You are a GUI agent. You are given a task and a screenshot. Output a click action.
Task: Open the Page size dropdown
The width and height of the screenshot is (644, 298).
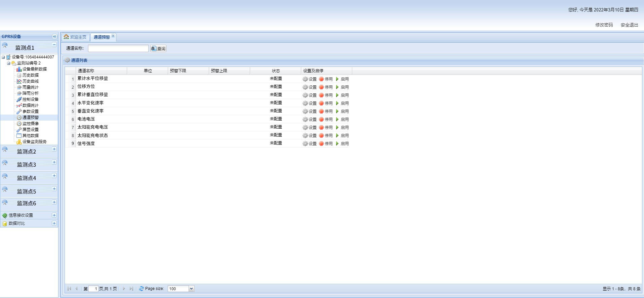click(191, 289)
